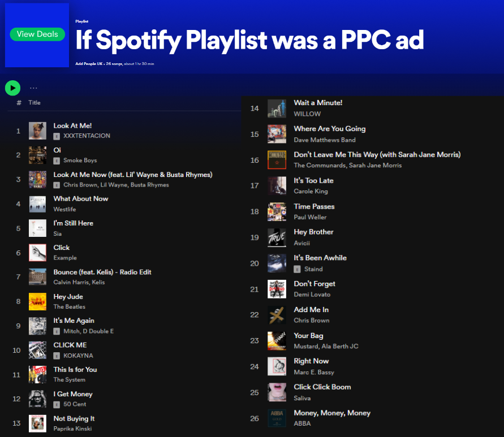The width and height of the screenshot is (504, 437).
Task: Click the green play button
Action: (13, 88)
